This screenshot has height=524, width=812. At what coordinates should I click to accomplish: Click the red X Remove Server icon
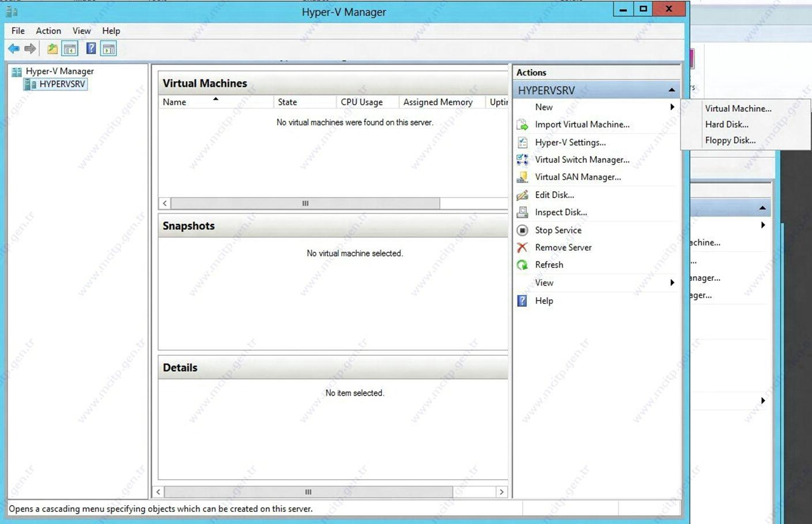522,247
